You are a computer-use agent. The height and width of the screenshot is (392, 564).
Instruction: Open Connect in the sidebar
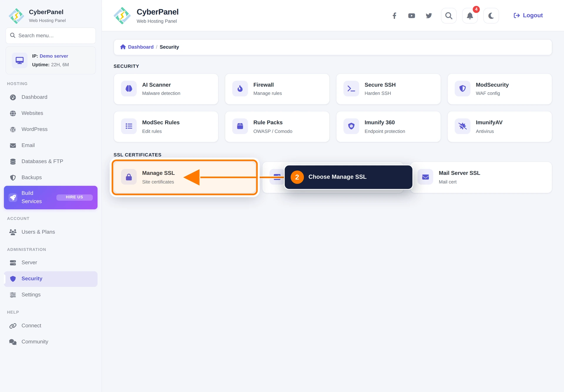coord(51,326)
